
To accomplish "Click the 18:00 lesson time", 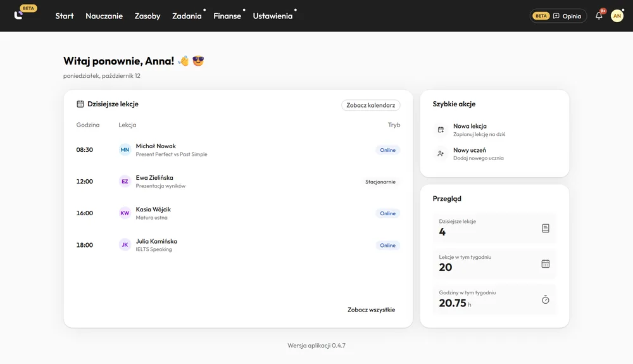I will [84, 245].
